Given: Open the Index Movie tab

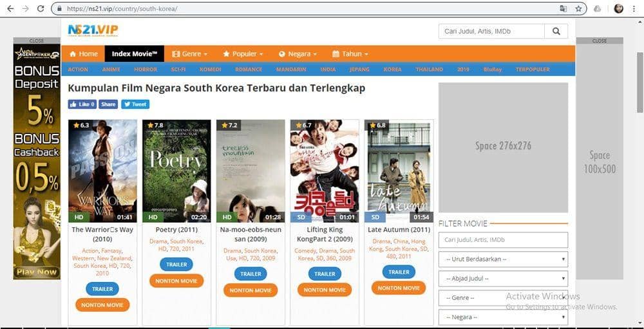Looking at the screenshot, I should click(x=135, y=54).
